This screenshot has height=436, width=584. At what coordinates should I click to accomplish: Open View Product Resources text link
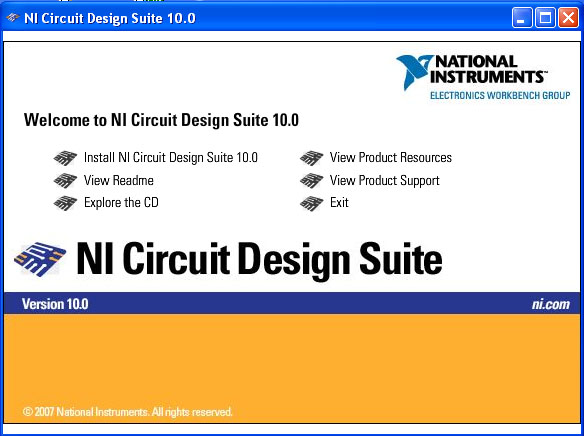391,157
